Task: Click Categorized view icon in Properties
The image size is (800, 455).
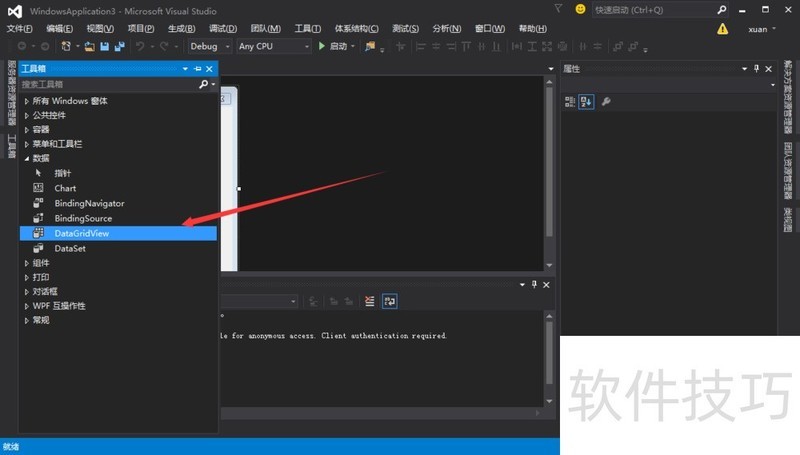Action: coord(570,102)
